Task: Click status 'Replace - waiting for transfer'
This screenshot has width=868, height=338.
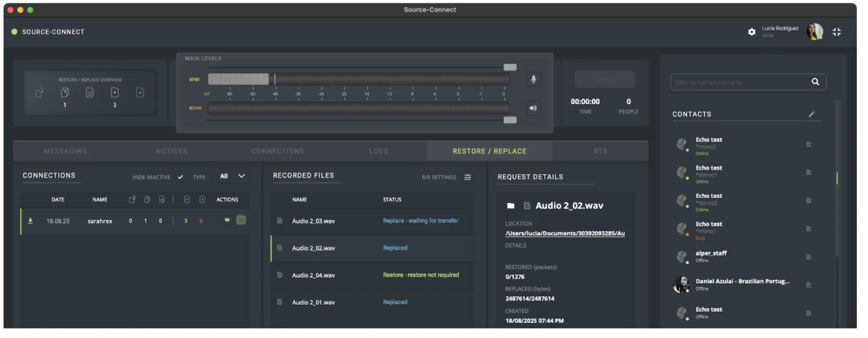Action: coord(421,221)
